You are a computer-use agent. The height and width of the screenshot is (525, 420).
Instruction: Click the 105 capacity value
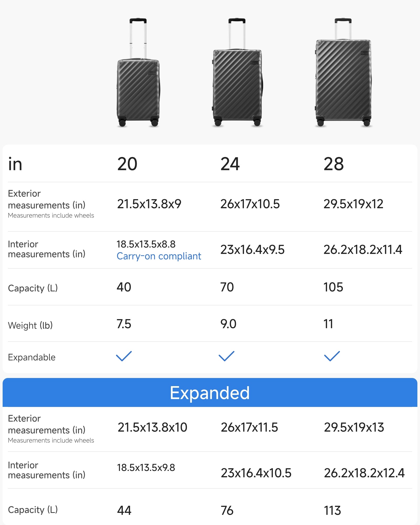[333, 287]
